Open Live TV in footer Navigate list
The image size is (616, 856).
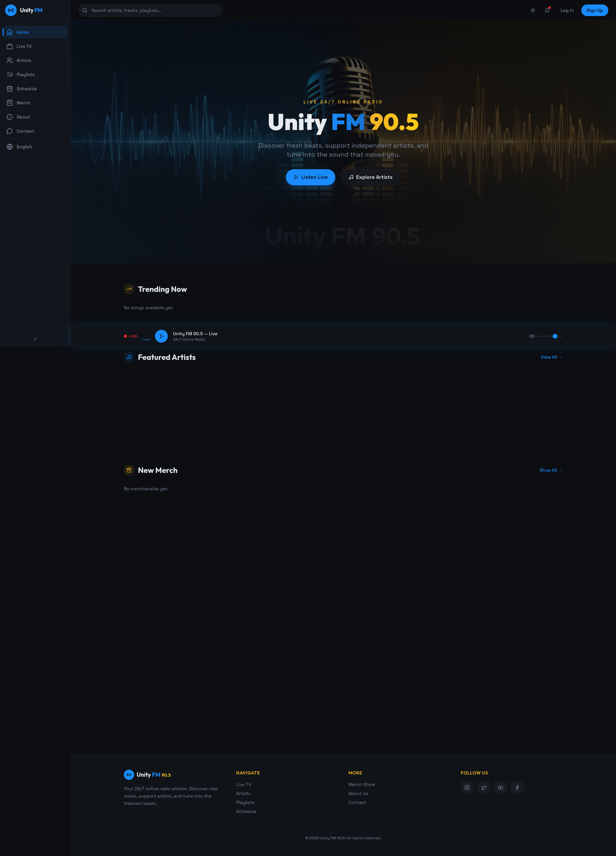[244, 785]
